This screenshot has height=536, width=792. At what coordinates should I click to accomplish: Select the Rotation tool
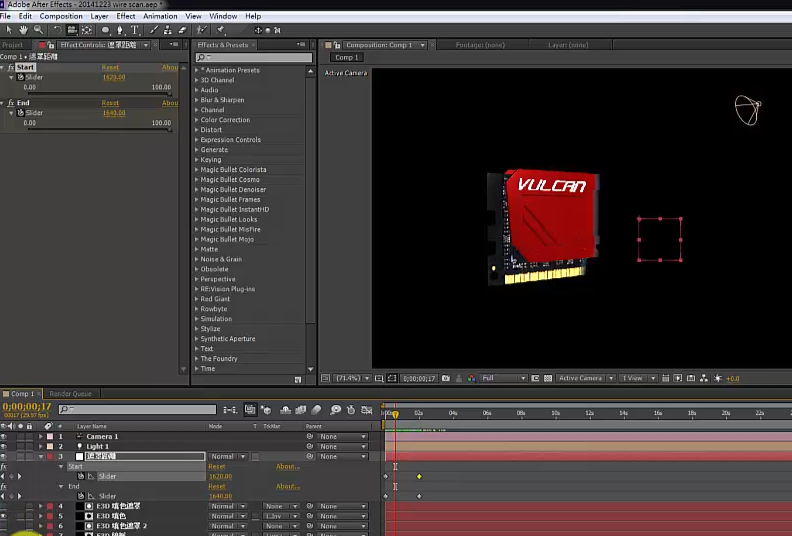[57, 30]
